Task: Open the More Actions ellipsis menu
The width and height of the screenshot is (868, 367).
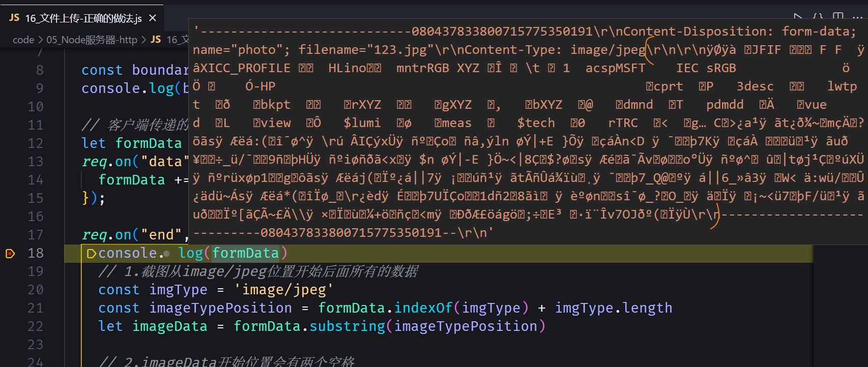Action: (x=858, y=17)
